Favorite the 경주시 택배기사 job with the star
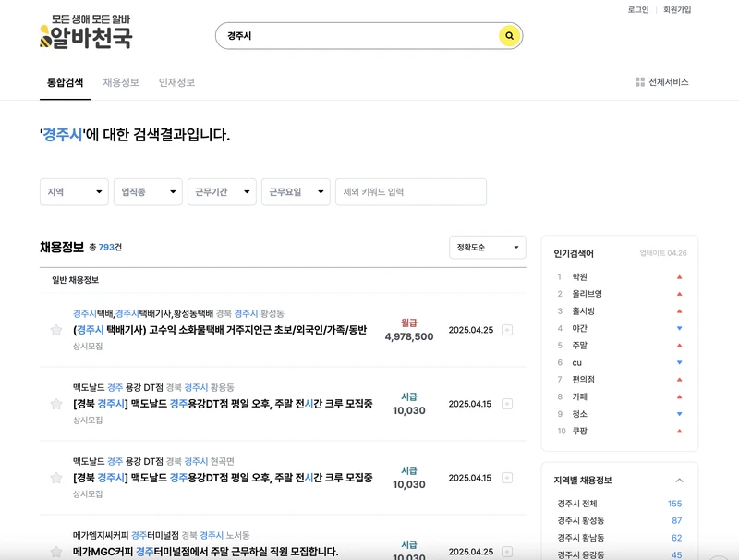Screen dimensions: 739x560 [54, 328]
